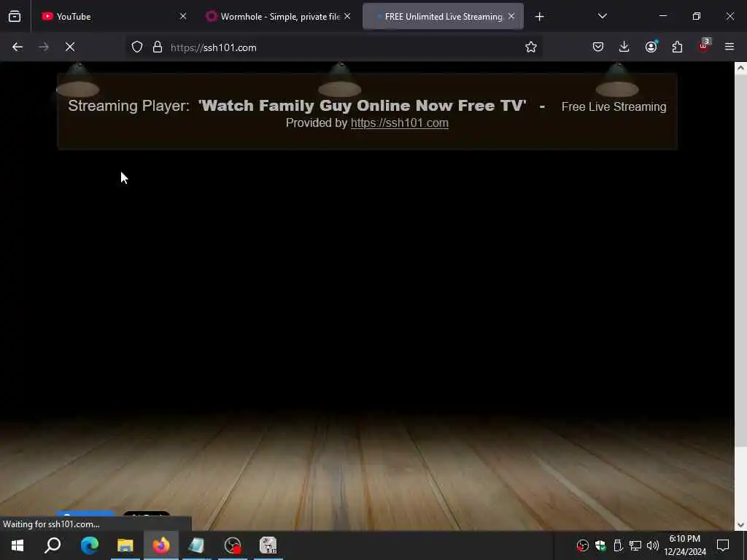
Task: Open the OBS Studio taskbar icon
Action: click(233, 545)
